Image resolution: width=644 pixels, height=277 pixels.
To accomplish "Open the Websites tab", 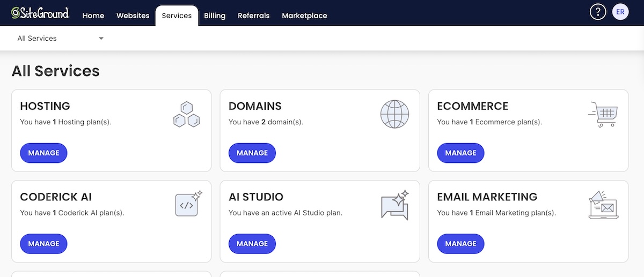I will pos(133,16).
